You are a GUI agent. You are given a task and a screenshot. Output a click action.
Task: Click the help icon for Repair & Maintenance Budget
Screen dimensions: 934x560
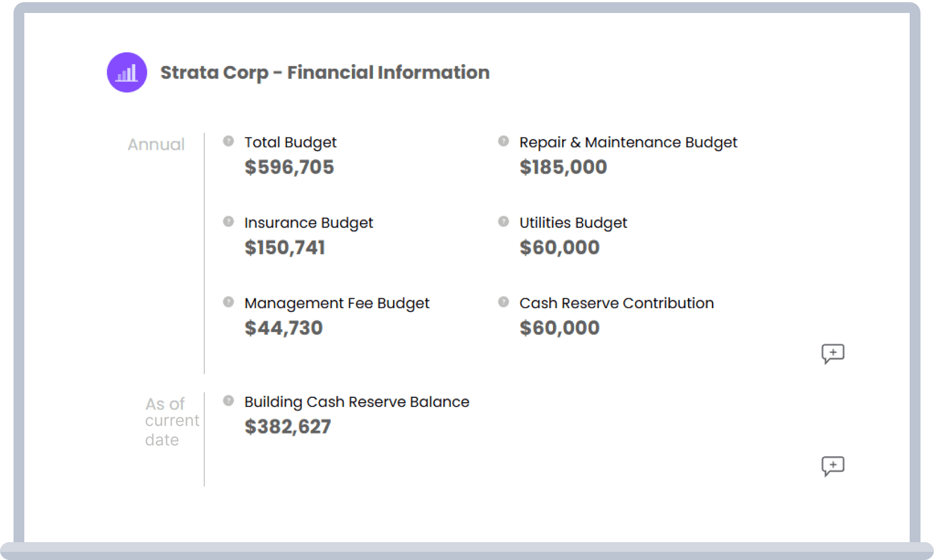tap(503, 140)
